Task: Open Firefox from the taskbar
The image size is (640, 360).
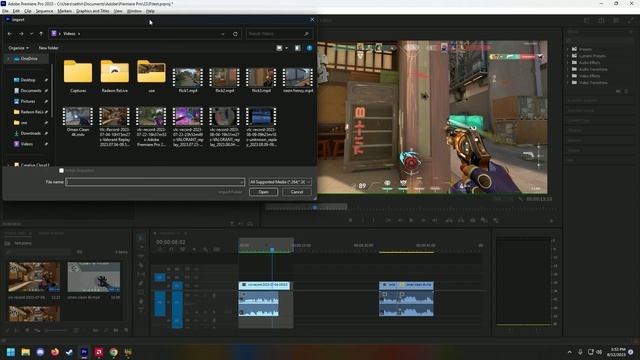Action: click(55, 352)
